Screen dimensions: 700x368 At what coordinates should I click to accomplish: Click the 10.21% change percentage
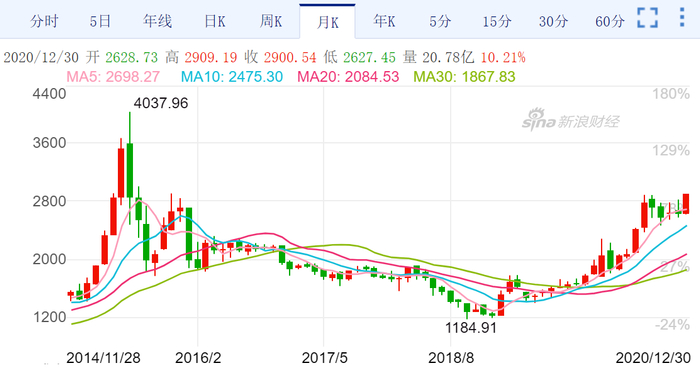[x=503, y=57]
